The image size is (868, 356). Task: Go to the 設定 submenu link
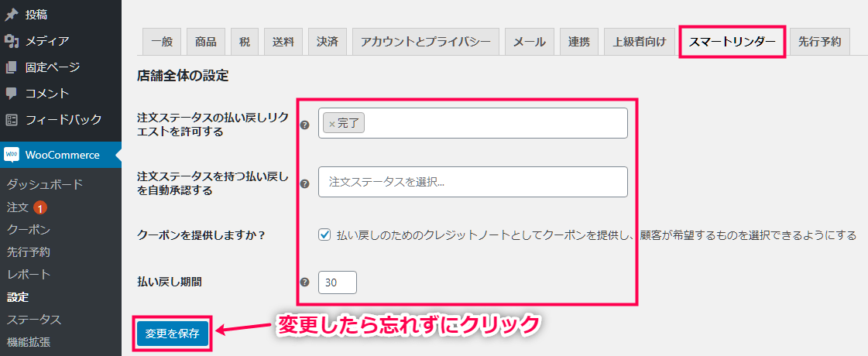coord(18,297)
